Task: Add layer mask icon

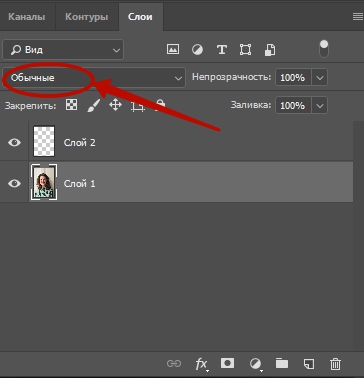Action: coord(227,363)
